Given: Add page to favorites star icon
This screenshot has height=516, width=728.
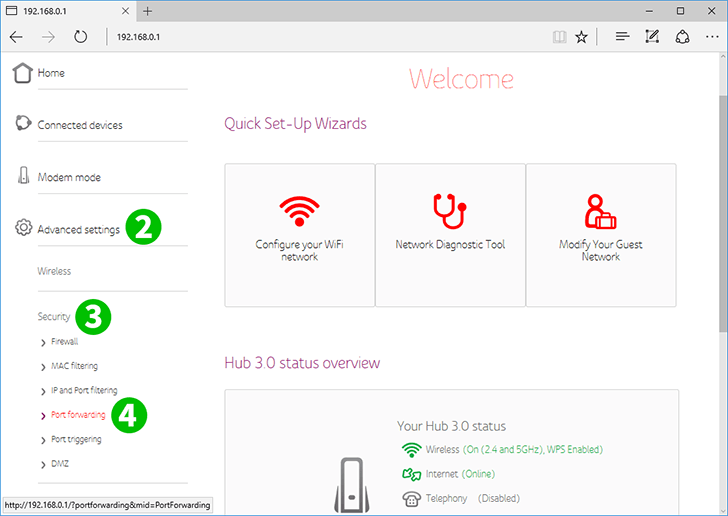Looking at the screenshot, I should pos(581,37).
